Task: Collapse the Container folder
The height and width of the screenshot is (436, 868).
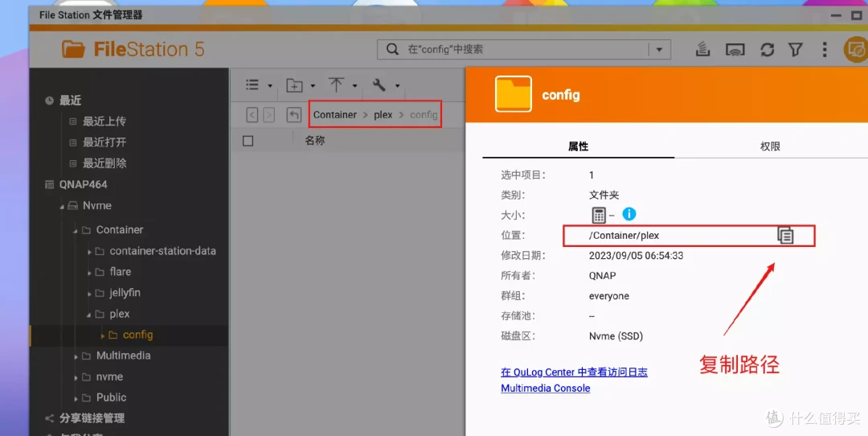Action: [76, 230]
